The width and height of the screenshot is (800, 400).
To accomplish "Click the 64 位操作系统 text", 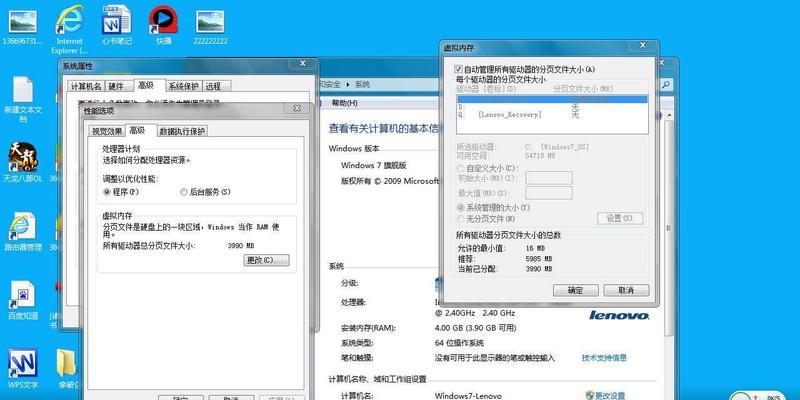I will pyautogui.click(x=459, y=343).
